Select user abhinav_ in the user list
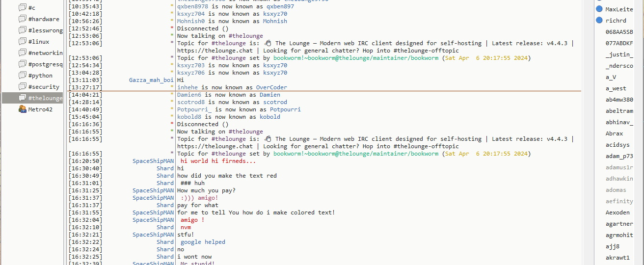 pos(619,122)
